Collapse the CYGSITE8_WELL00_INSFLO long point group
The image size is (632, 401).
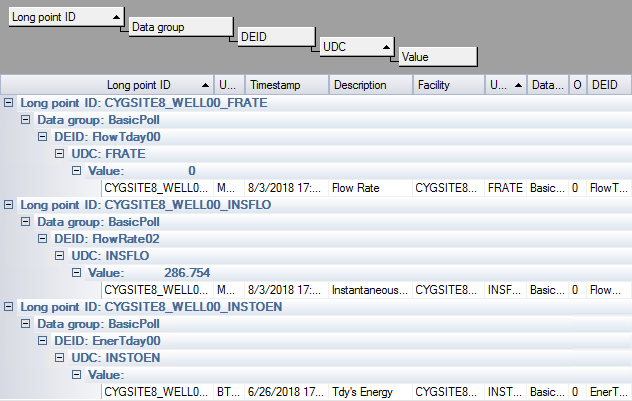click(x=8, y=205)
